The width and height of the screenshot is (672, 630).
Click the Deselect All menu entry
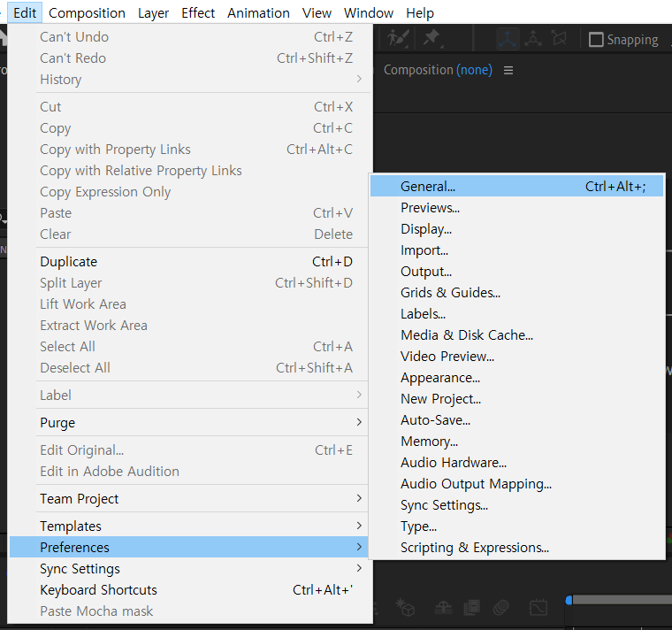(189, 368)
